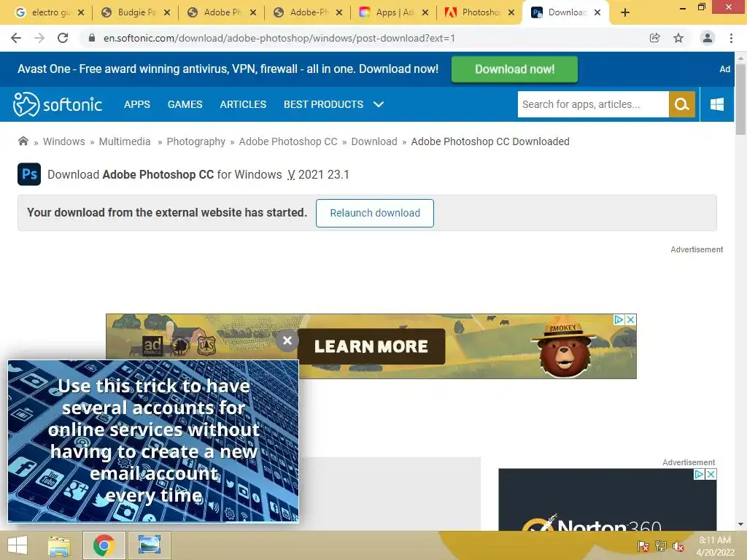Open the GAMES menu item
The width and height of the screenshot is (747, 560).
tap(185, 104)
